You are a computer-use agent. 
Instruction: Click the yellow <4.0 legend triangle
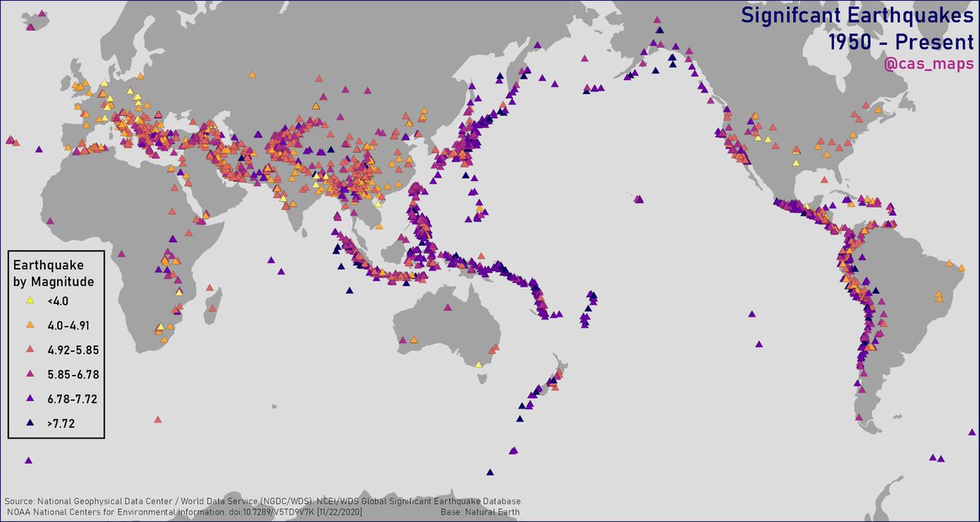click(x=30, y=301)
